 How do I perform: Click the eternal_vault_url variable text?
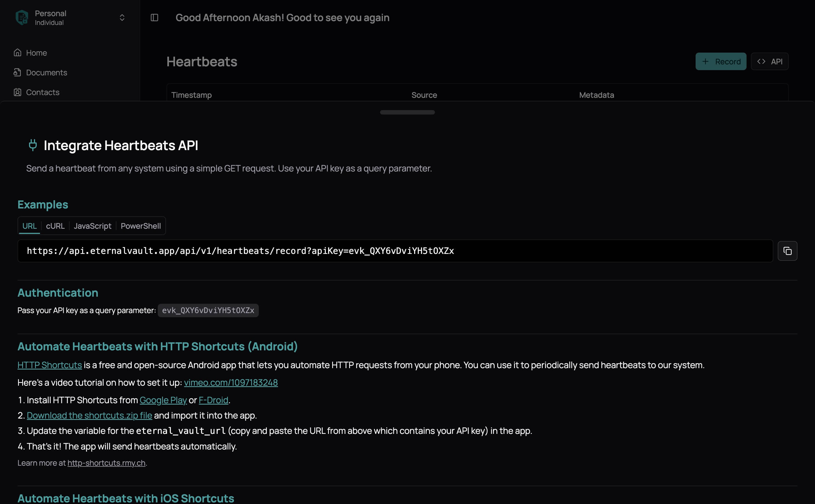[x=181, y=431]
